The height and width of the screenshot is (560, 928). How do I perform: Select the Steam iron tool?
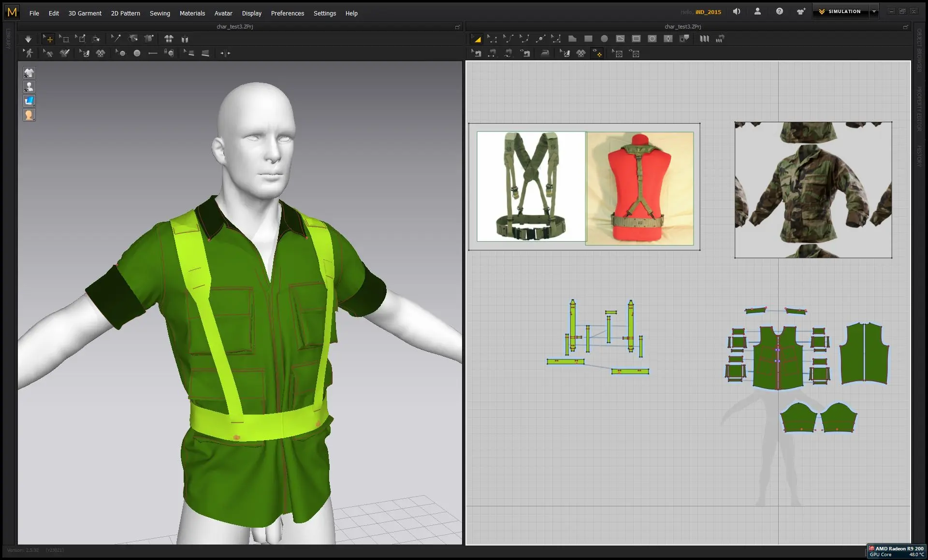pyautogui.click(x=545, y=54)
